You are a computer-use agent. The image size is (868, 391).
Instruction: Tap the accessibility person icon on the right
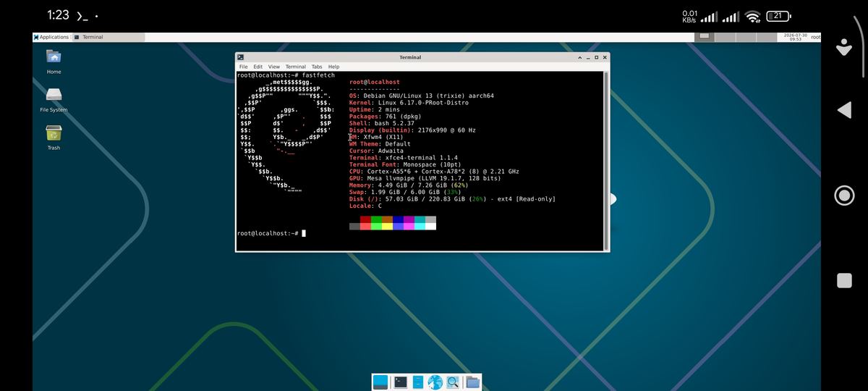(x=844, y=47)
